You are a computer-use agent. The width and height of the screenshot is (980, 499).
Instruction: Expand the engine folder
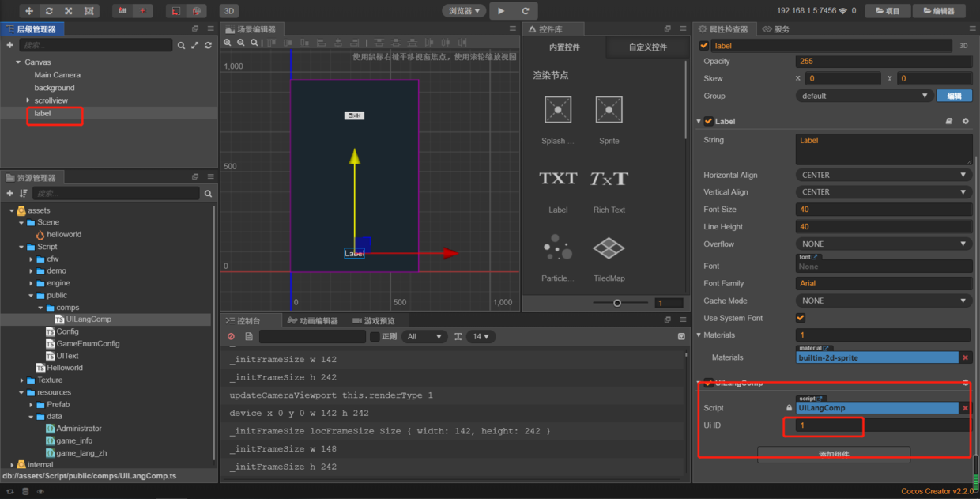coord(31,283)
